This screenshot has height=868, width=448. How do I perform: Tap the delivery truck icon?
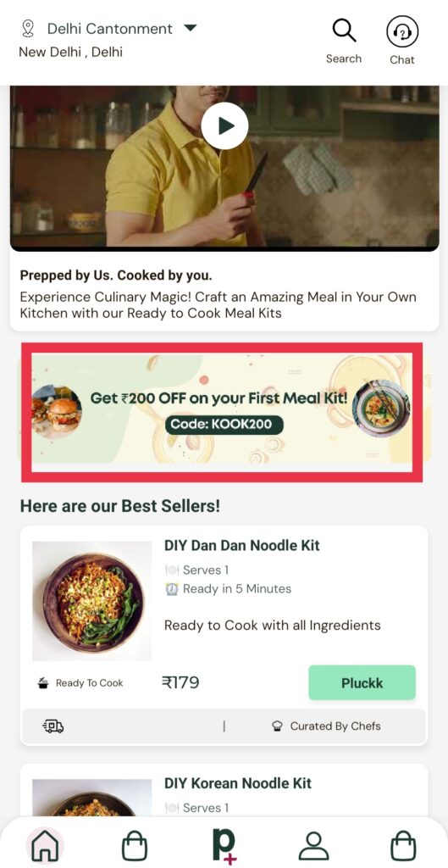pos(53,726)
